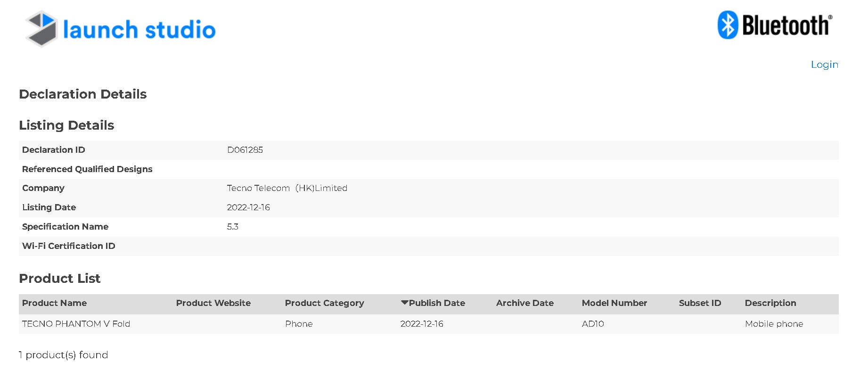
Task: Click the Mobile phone description cell
Action: (774, 324)
